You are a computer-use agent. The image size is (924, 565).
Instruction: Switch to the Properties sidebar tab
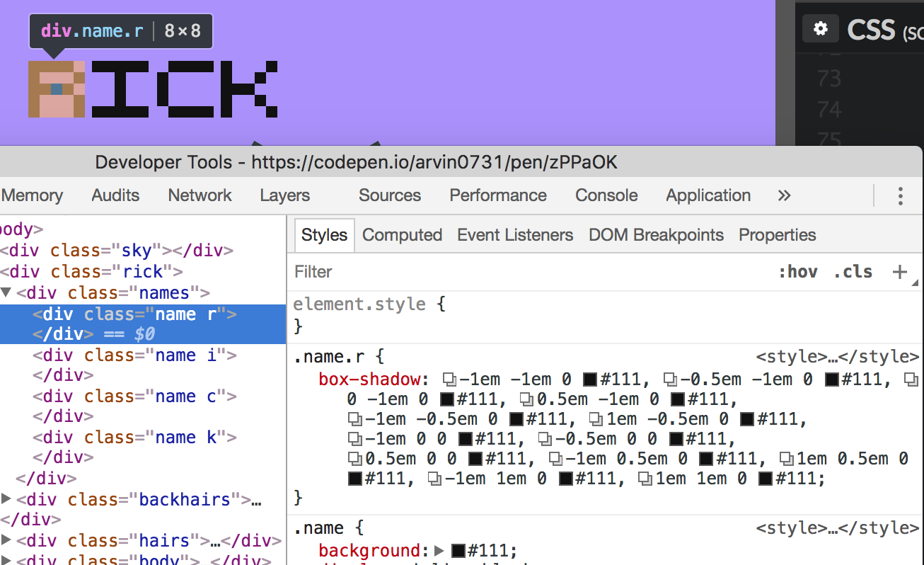coord(778,235)
